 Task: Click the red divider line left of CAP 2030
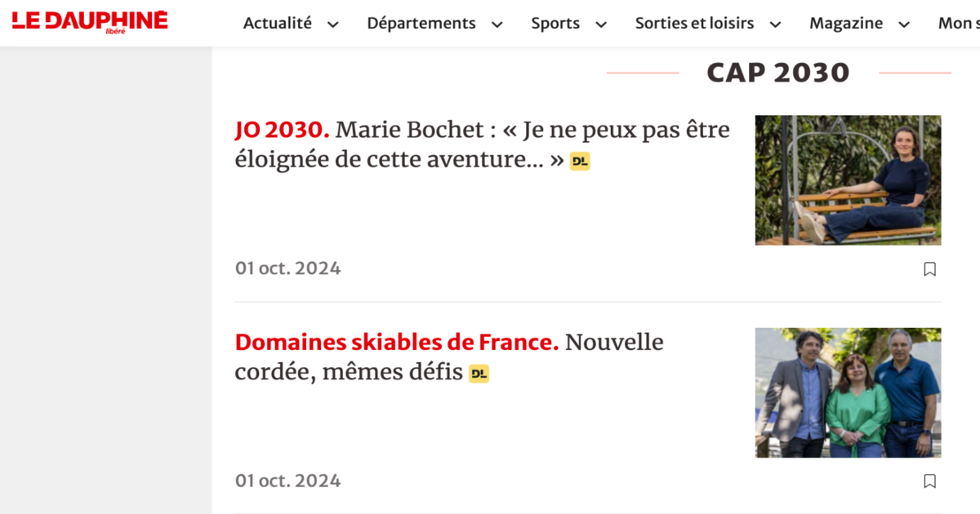tap(643, 73)
